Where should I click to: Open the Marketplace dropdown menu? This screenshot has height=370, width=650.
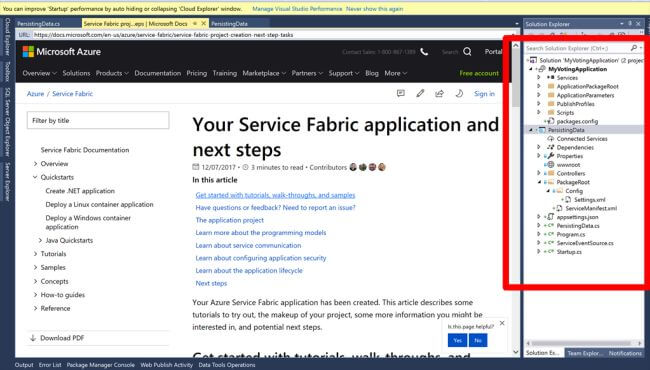pos(264,73)
